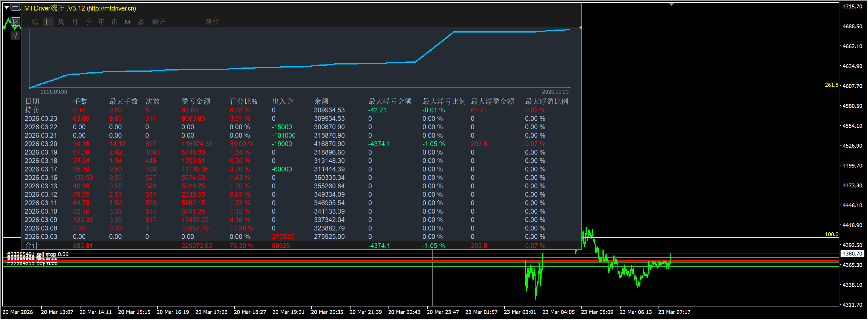The width and height of the screenshot is (868, 320).
Task: Click the profit value 116974.30
Action: (x=197, y=144)
